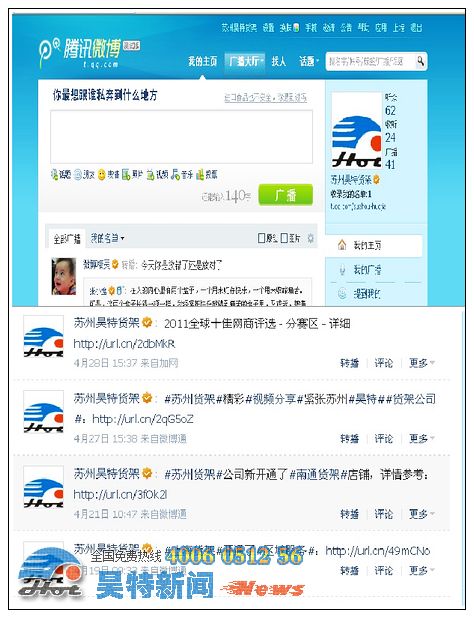Screen dimensions: 474x618
Task: Open link http://url.cn/2dbMkR
Action: [x=124, y=344]
